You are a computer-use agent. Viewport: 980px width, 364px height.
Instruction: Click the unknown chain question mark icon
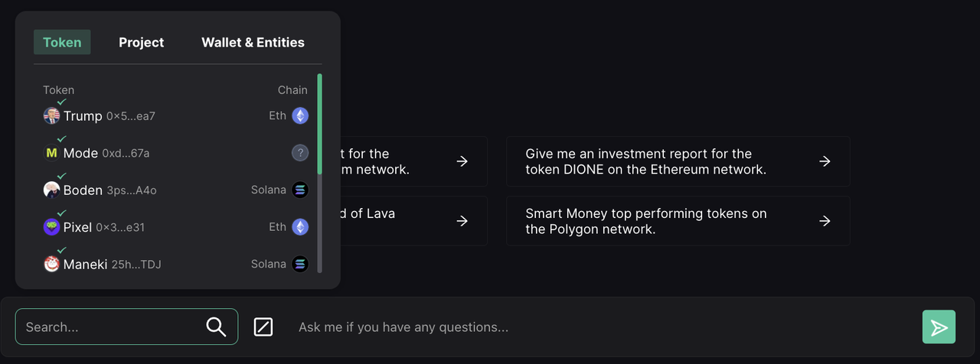300,153
